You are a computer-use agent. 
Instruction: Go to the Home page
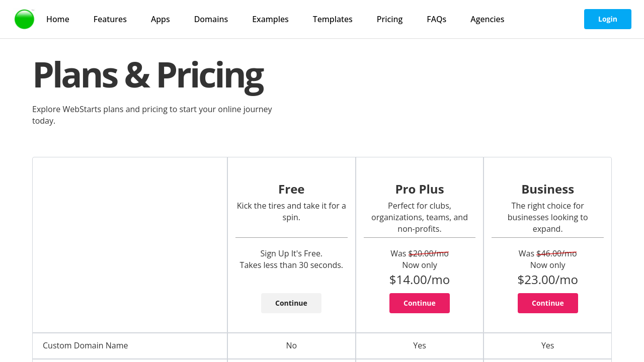pyautogui.click(x=58, y=19)
